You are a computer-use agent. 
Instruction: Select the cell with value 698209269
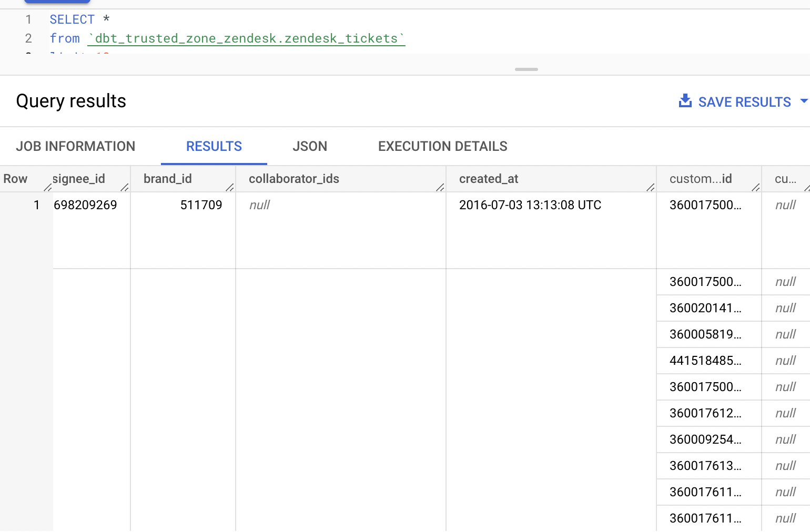86,205
